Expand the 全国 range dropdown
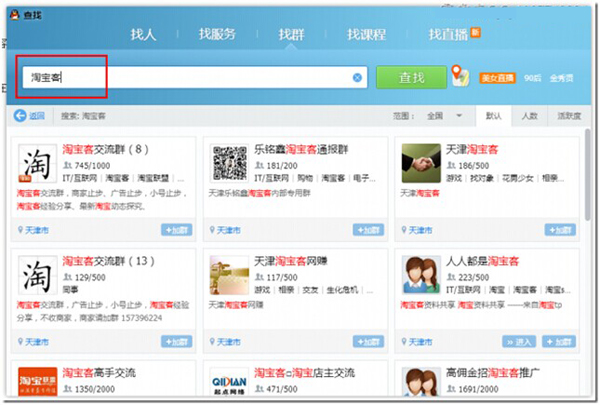600x405 pixels. (x=442, y=116)
